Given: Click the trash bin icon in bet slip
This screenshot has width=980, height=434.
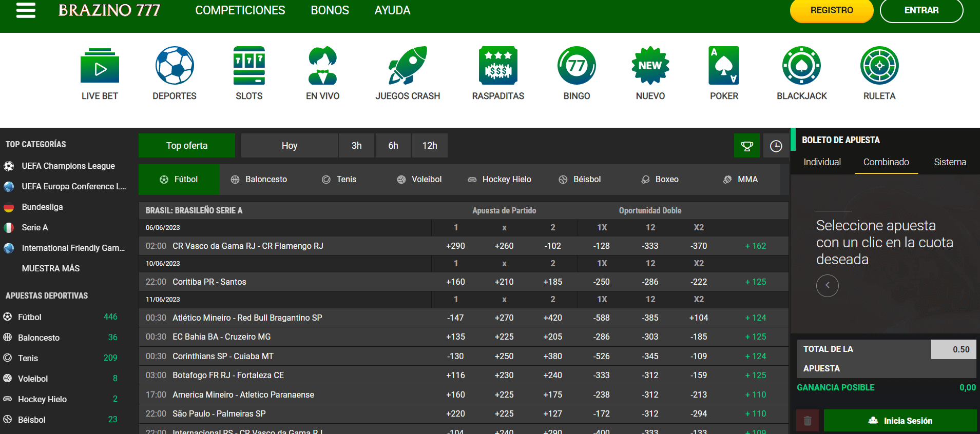Looking at the screenshot, I should coord(808,421).
